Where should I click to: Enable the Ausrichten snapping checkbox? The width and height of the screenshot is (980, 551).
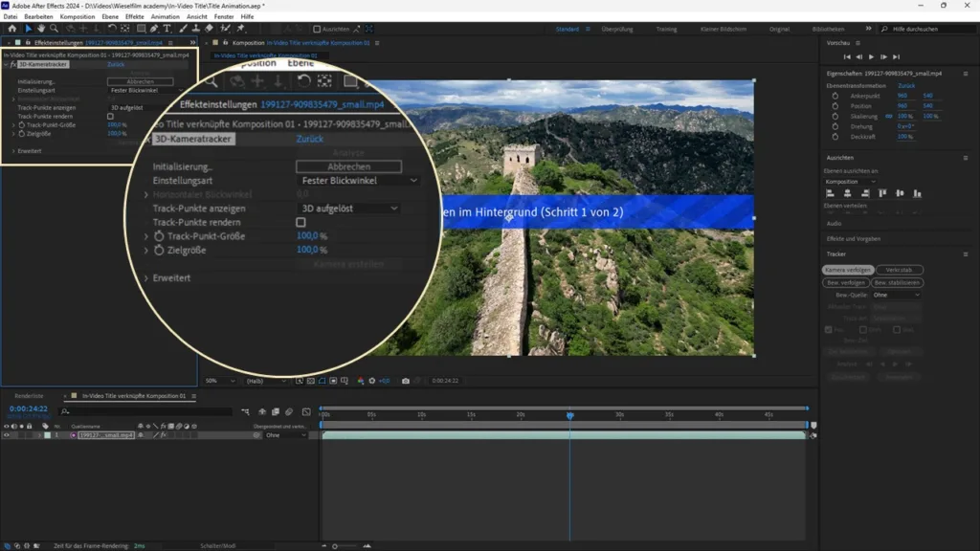point(317,29)
